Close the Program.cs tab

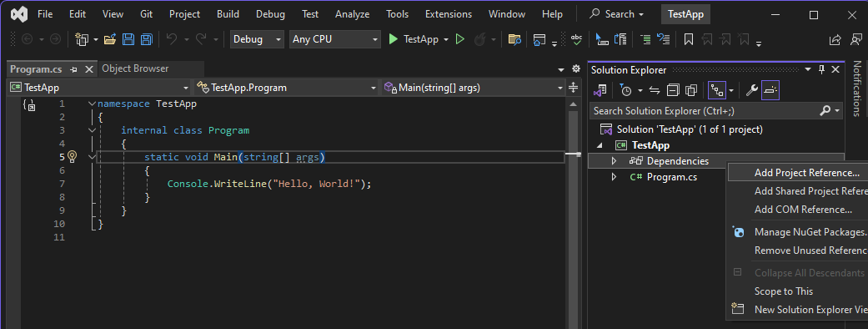coord(88,70)
